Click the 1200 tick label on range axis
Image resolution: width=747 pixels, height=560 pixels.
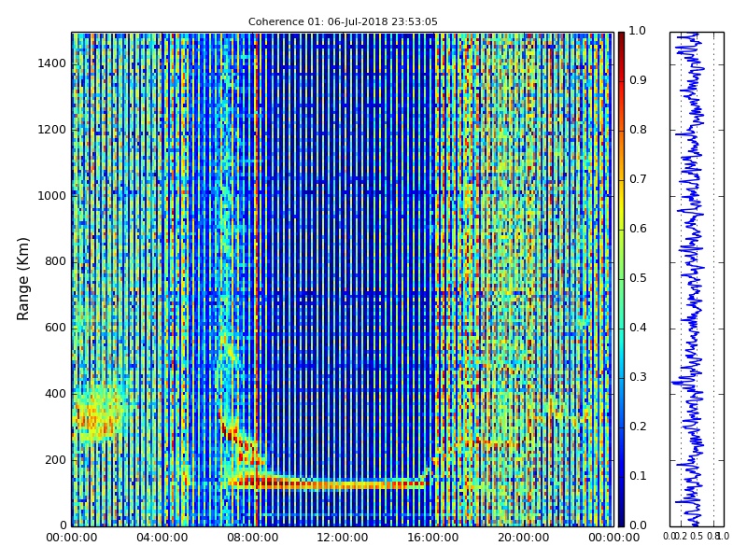(52, 130)
